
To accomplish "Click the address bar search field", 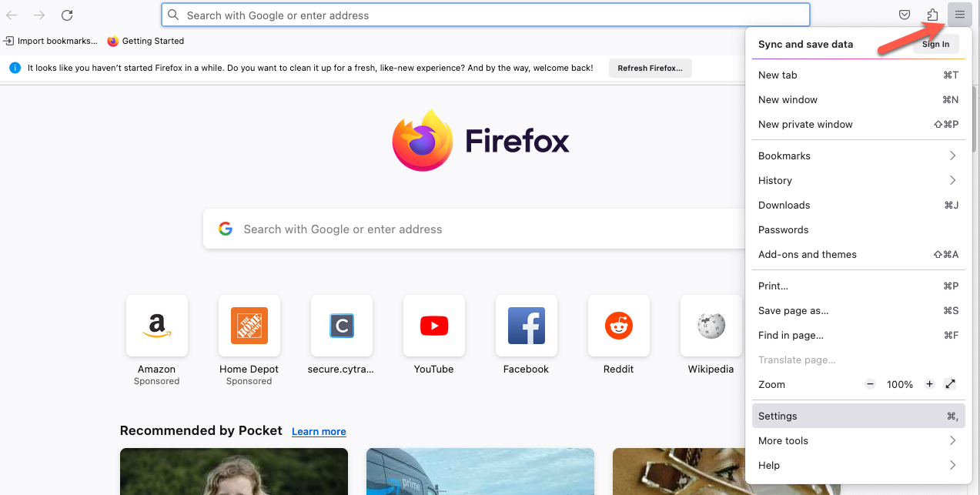I will point(485,15).
